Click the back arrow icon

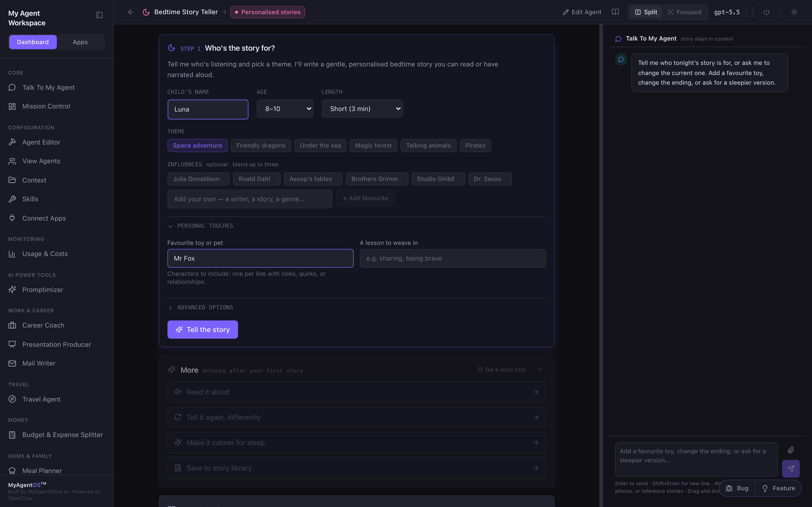pos(131,12)
